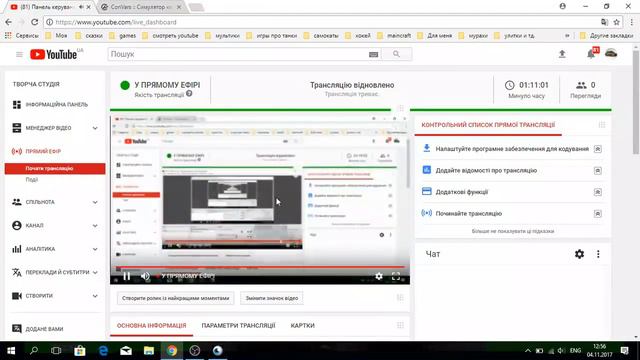Go back with browser back arrow
Image resolution: width=640 pixels, height=360 pixels.
click(9, 22)
